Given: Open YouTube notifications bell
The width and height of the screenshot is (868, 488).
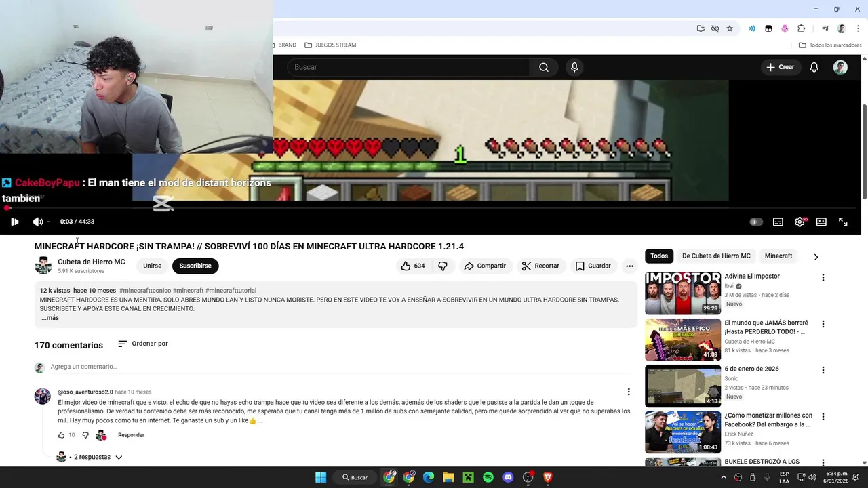Looking at the screenshot, I should (x=814, y=67).
